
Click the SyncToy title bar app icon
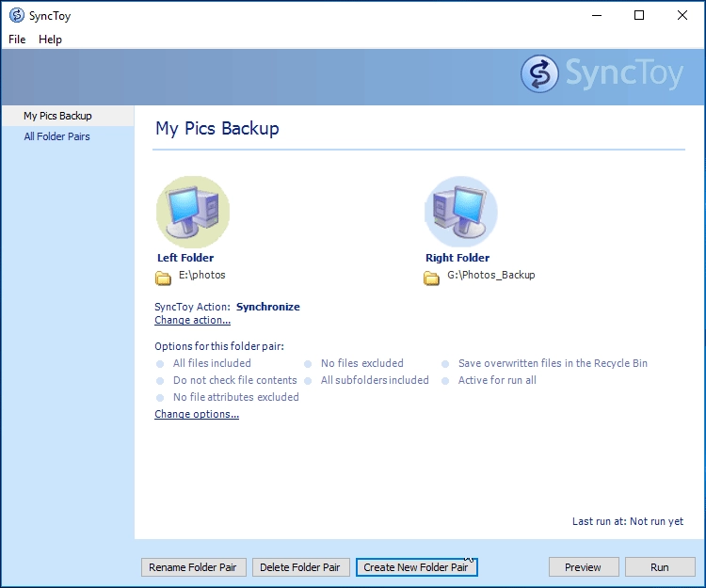(17, 15)
